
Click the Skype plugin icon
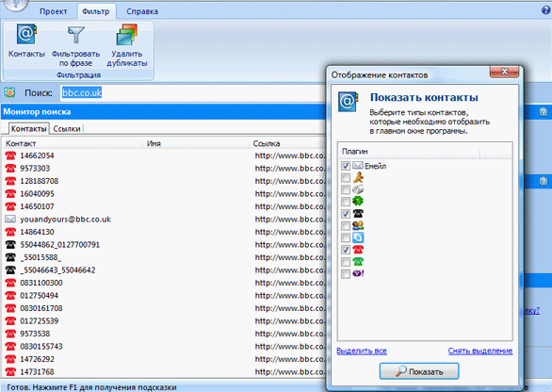pyautogui.click(x=358, y=237)
